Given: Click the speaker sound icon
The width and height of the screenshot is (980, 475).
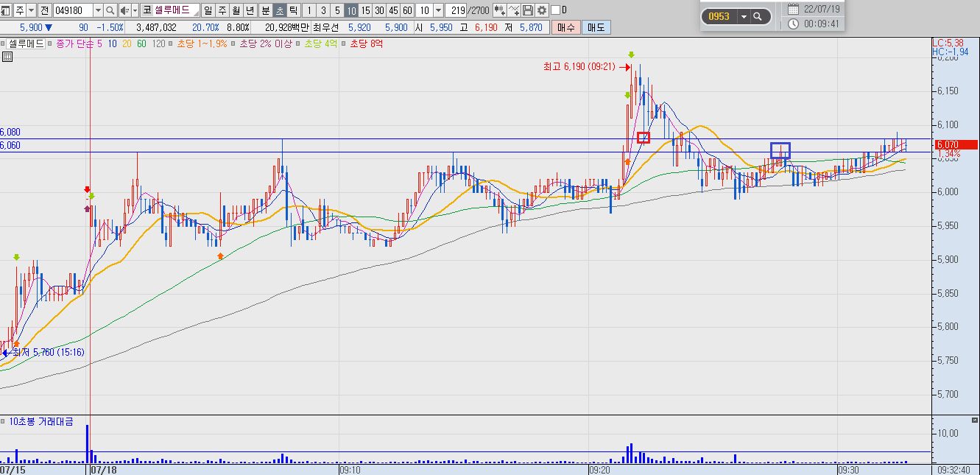Looking at the screenshot, I should (x=124, y=10).
